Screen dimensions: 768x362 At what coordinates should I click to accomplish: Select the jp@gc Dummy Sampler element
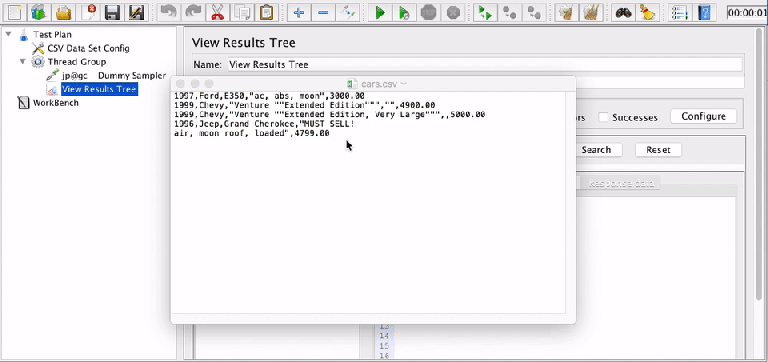click(114, 75)
